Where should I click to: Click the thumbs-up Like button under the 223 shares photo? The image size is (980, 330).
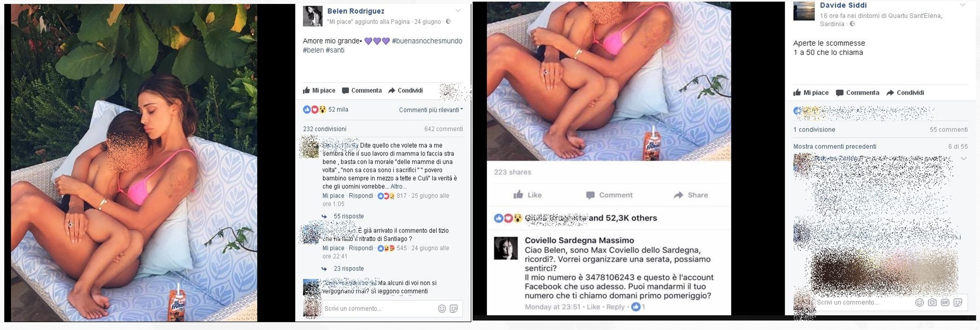click(527, 195)
